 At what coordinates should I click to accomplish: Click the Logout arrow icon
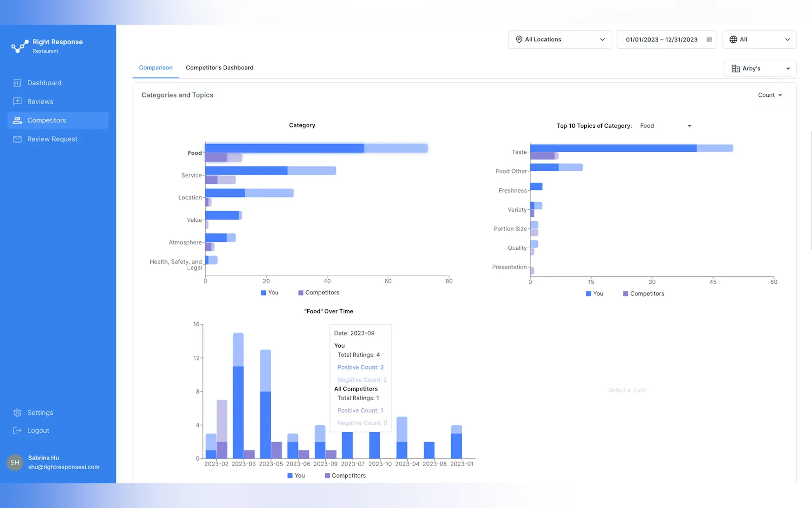pos(17,430)
